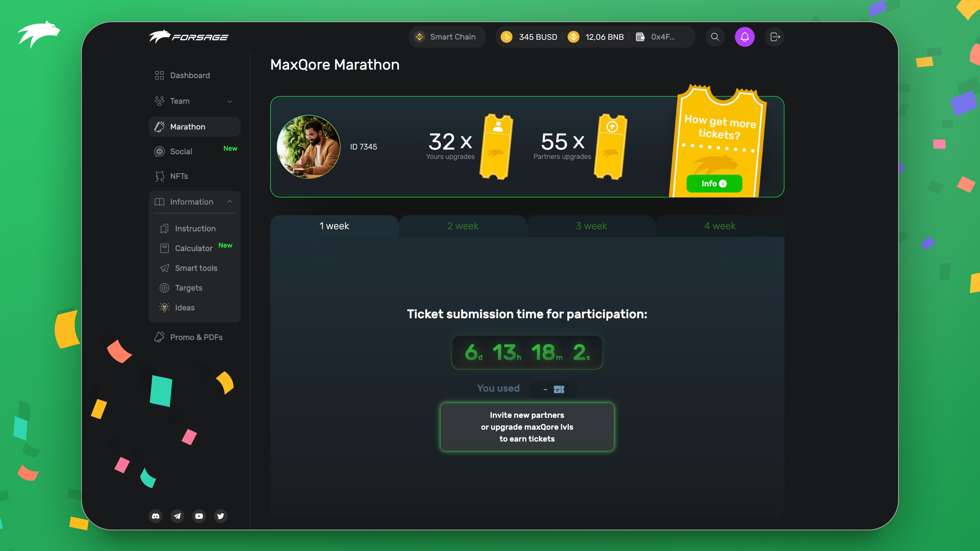This screenshot has height=551, width=980.
Task: Click the Forsage logo in sidebar
Action: click(188, 37)
